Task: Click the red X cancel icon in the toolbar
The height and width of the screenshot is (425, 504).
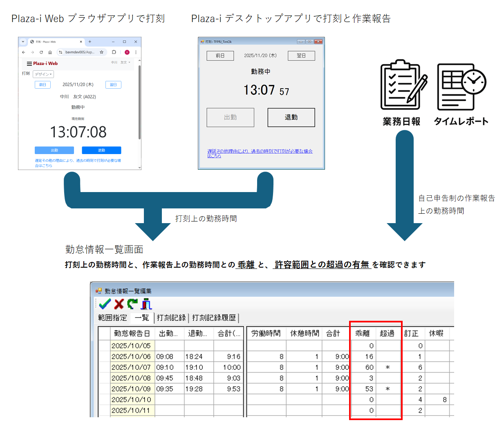Action: click(x=119, y=304)
